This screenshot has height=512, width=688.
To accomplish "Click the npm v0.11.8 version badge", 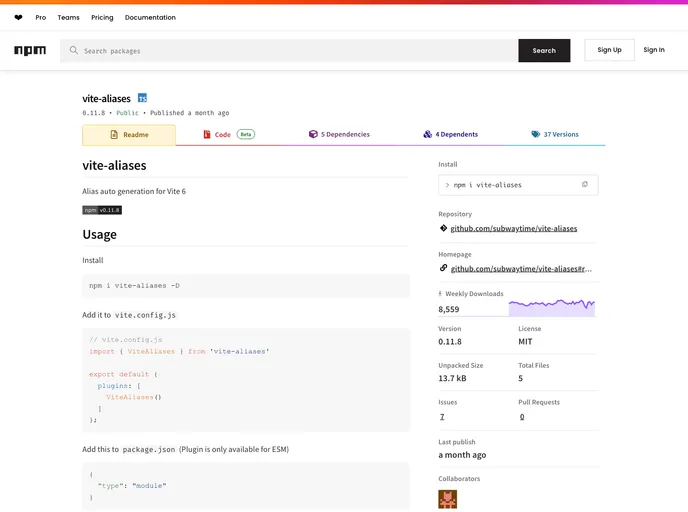I will pos(102,210).
